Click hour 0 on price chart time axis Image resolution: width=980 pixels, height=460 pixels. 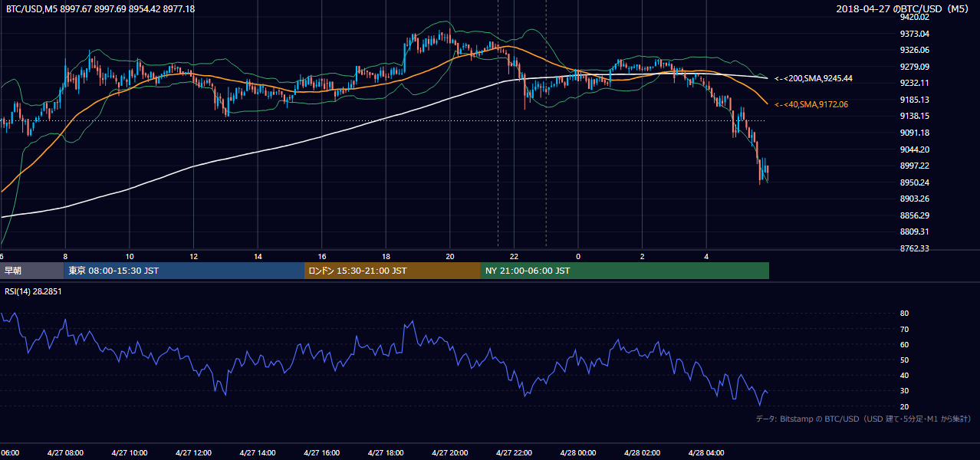click(x=578, y=256)
